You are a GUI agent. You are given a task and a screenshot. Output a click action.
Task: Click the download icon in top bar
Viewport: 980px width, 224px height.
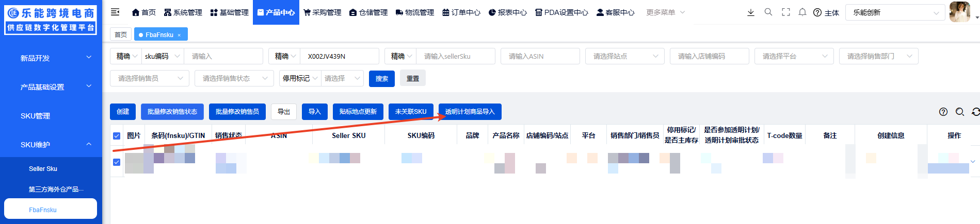click(x=751, y=12)
